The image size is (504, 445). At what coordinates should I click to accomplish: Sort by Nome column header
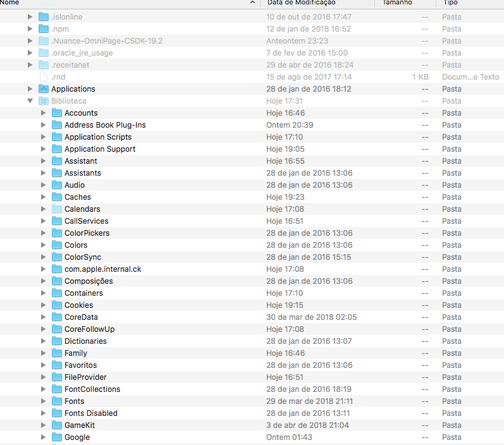pyautogui.click(x=9, y=3)
